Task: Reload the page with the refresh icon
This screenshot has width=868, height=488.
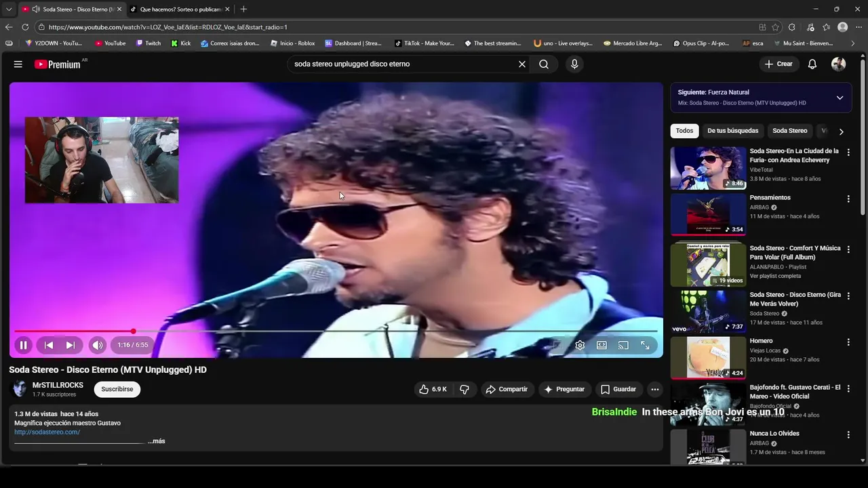Action: tap(25, 27)
